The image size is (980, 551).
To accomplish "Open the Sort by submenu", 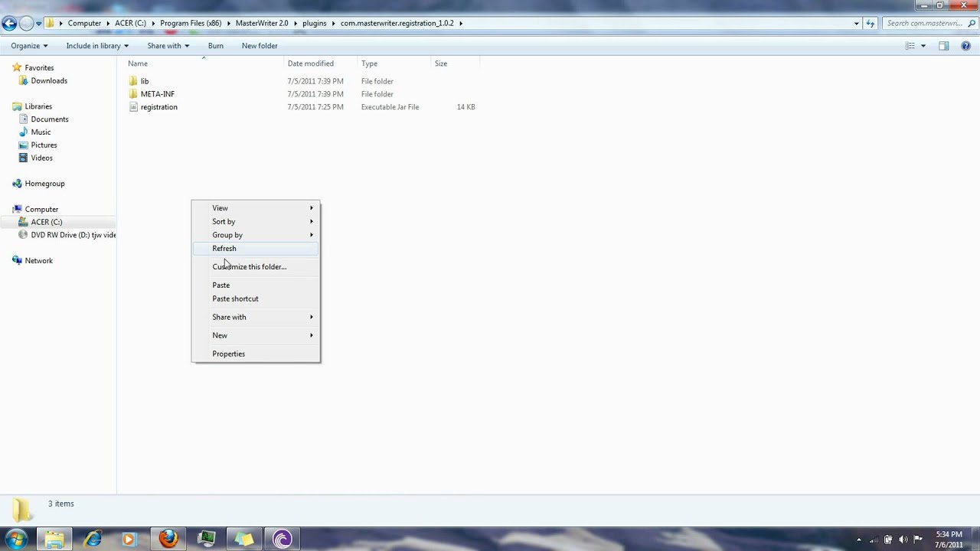I will pyautogui.click(x=256, y=222).
